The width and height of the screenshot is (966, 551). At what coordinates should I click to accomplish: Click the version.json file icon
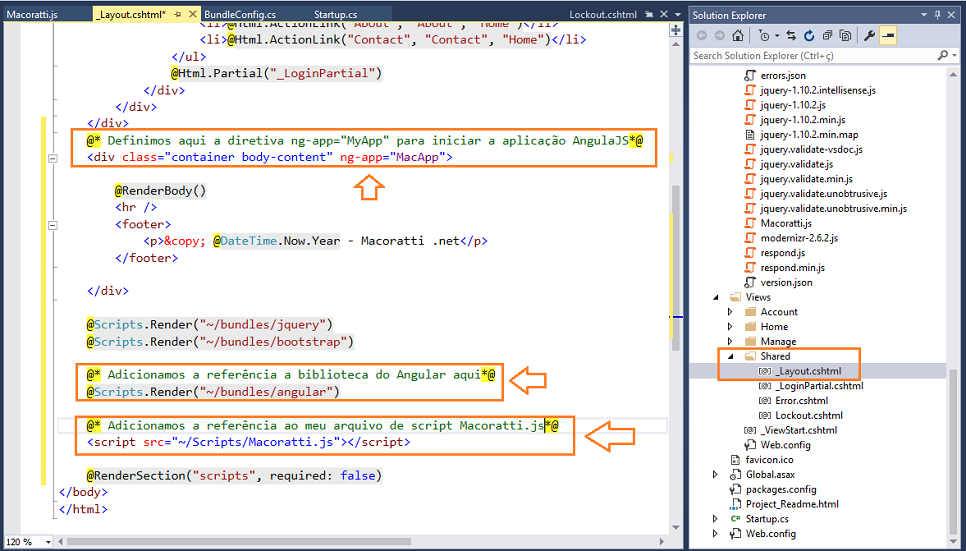point(750,282)
